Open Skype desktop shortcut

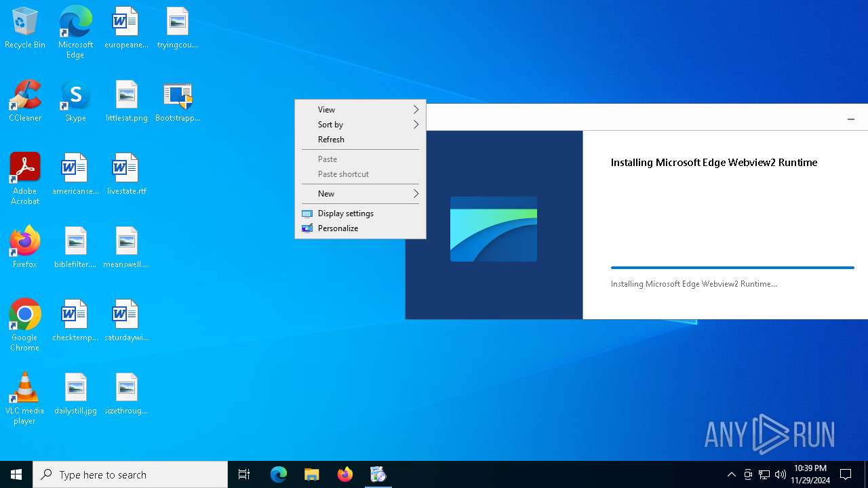(x=75, y=102)
